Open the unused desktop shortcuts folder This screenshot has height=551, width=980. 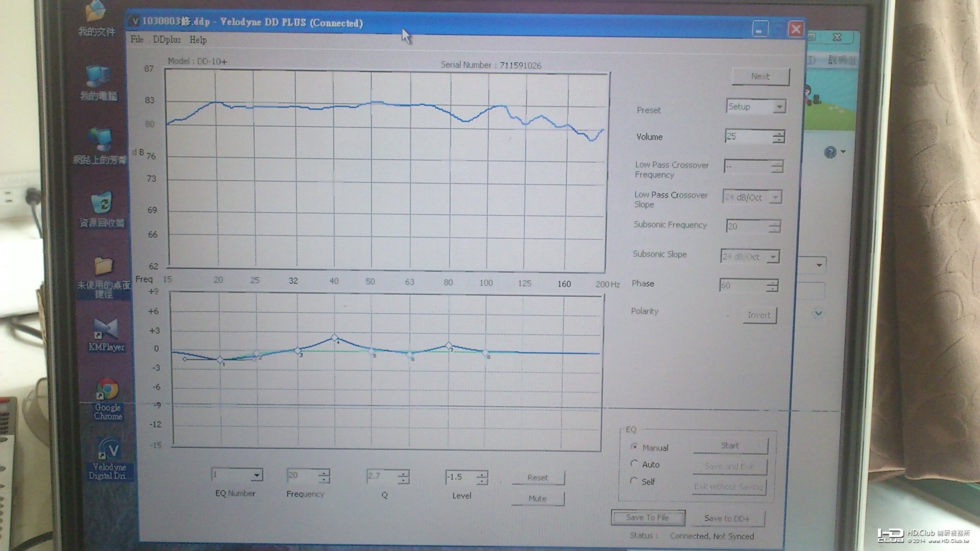pyautogui.click(x=104, y=277)
